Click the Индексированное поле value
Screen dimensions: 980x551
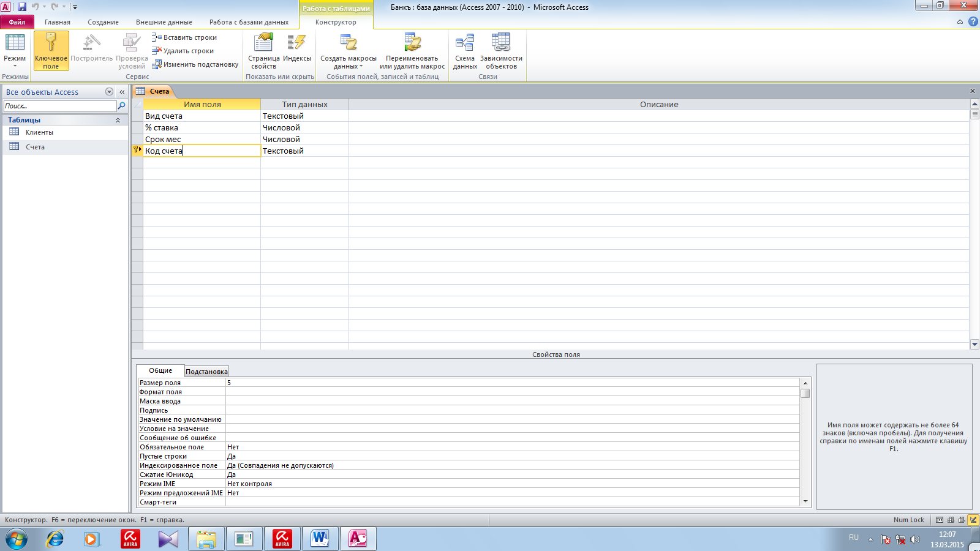click(513, 465)
